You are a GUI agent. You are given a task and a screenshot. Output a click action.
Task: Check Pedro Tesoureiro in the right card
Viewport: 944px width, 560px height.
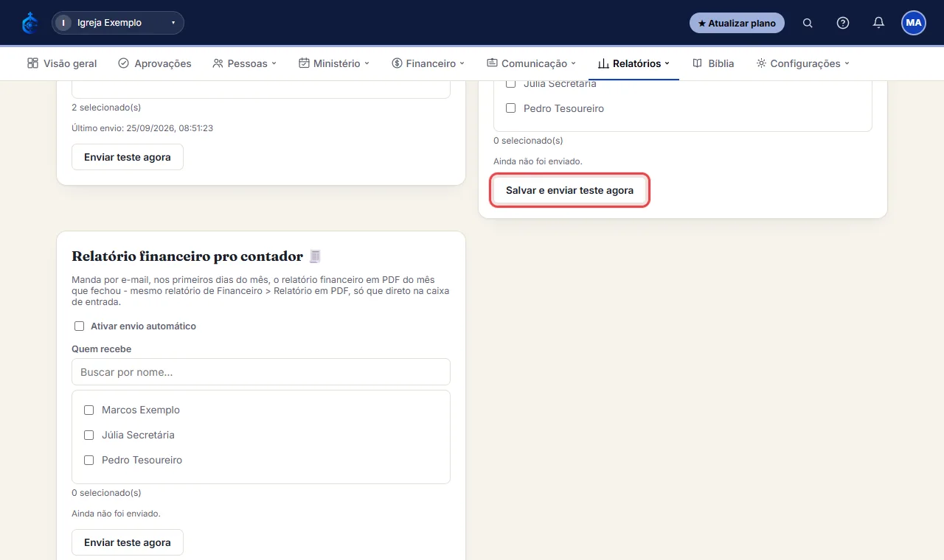click(511, 108)
